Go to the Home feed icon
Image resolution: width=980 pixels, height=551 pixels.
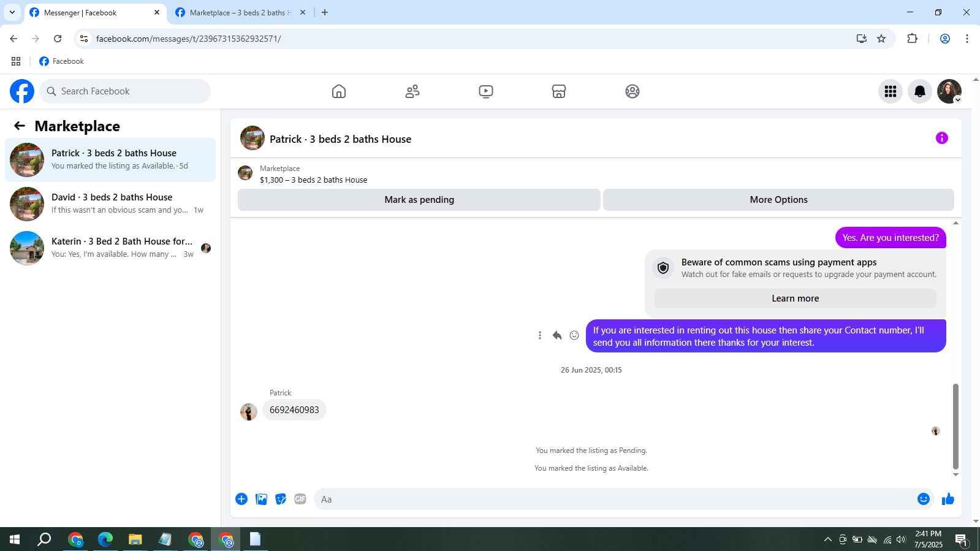coord(339,91)
